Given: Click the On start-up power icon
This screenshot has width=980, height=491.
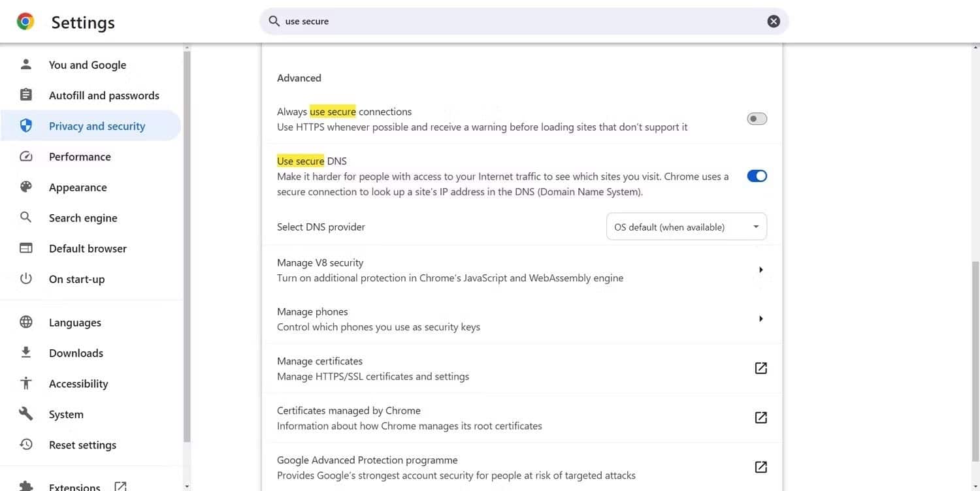Looking at the screenshot, I should (26, 279).
